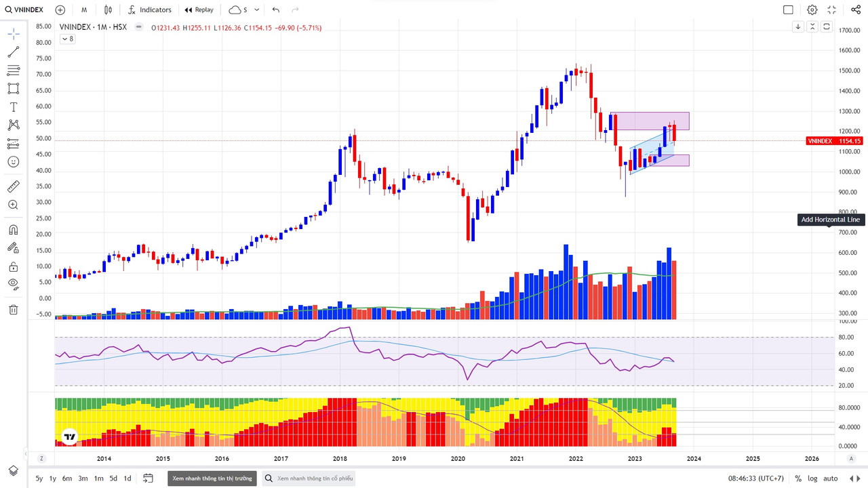
Task: Toggle log scale mode
Action: [x=812, y=479]
